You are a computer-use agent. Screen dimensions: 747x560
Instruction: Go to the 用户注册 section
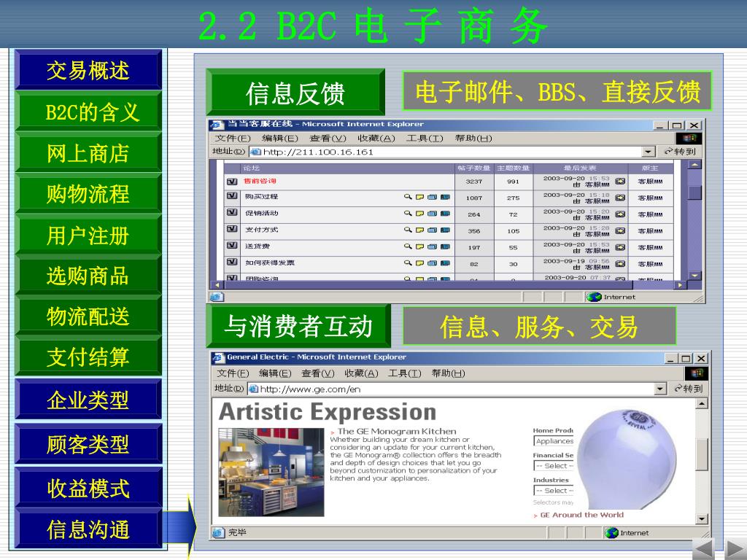pyautogui.click(x=88, y=235)
